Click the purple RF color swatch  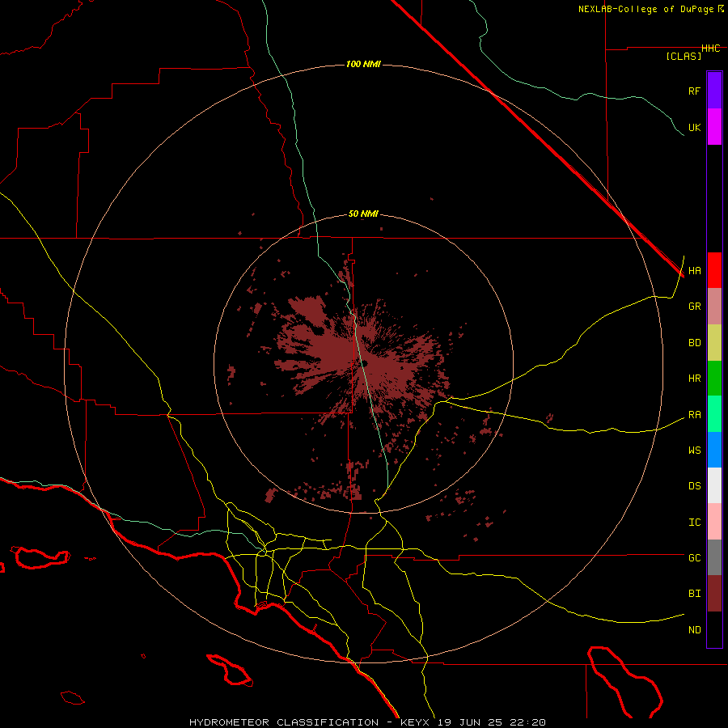click(714, 91)
